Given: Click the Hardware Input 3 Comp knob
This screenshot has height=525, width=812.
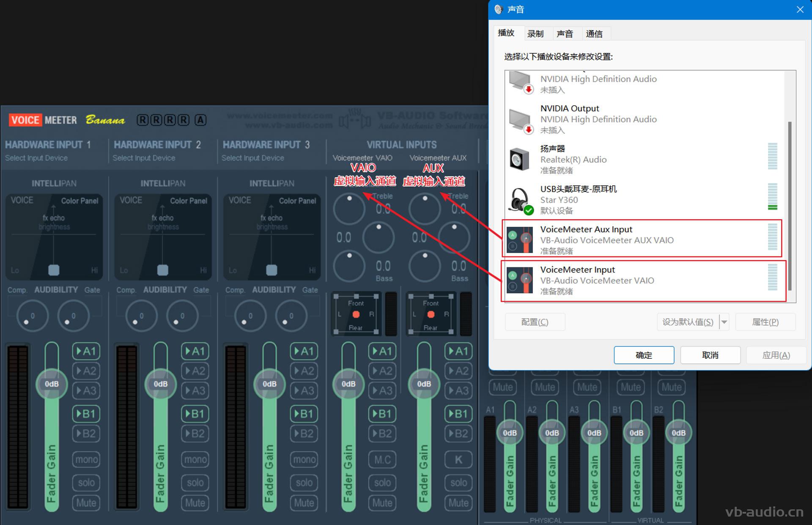Looking at the screenshot, I should tap(250, 316).
